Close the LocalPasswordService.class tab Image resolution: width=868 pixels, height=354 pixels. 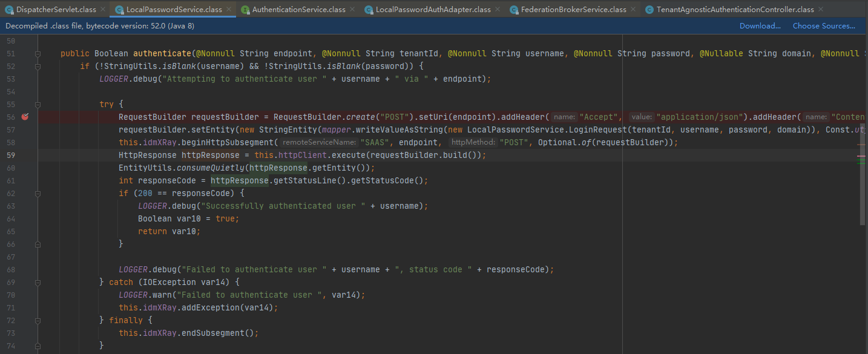click(x=228, y=10)
